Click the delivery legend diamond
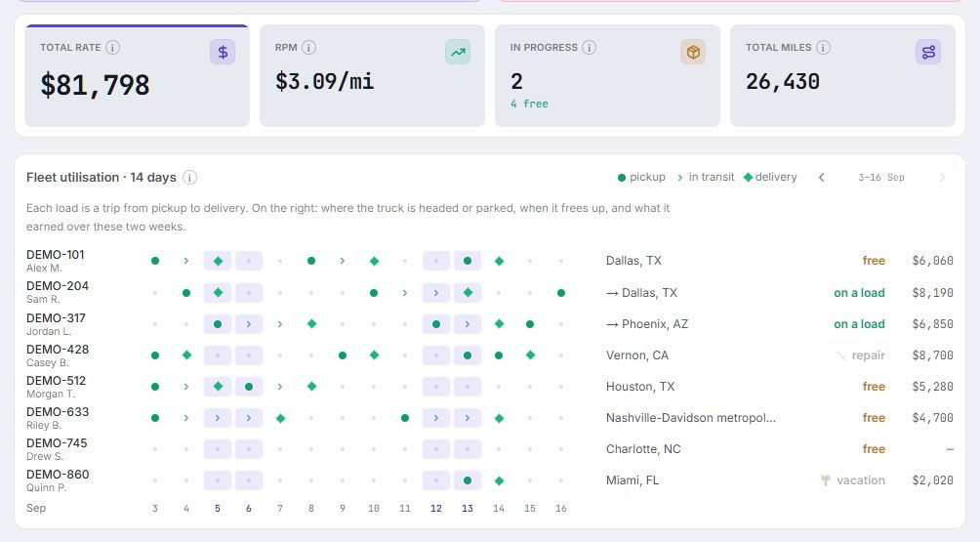This screenshot has height=542, width=980. tap(748, 178)
